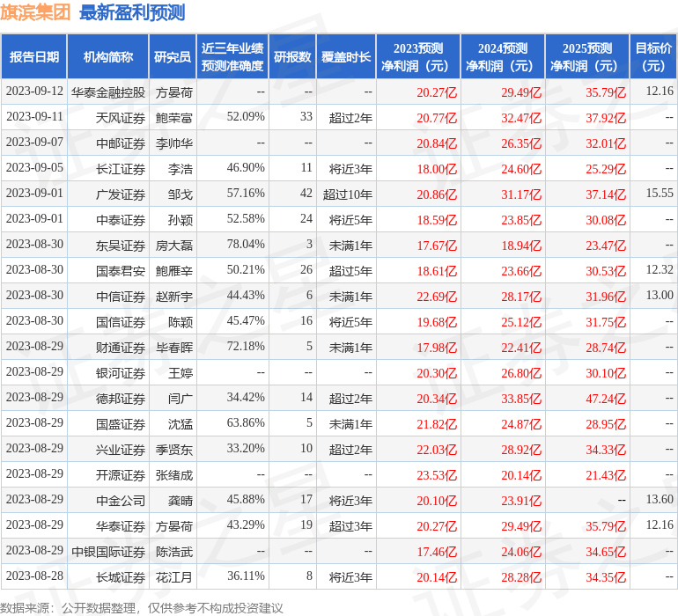Viewport: 678px width, 616px height.
Task: Click the 2023-09-12 report date
Action: click(x=34, y=91)
